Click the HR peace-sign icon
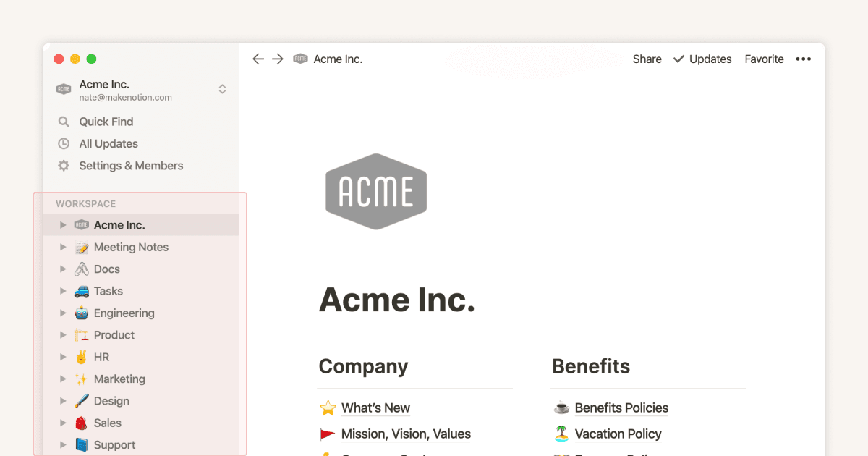 80,357
